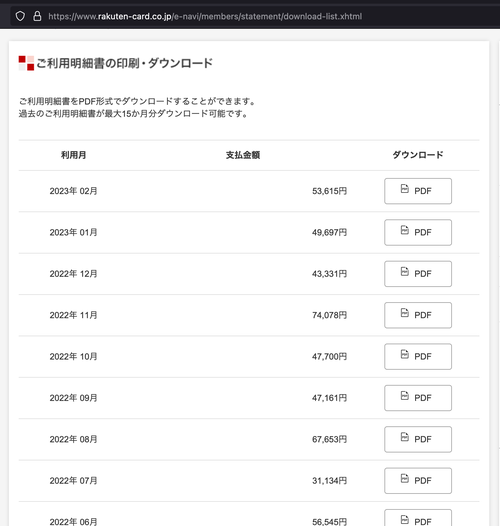Download the 2023年 01月 PDF statement
Screen dimensions: 500x526
click(418, 232)
